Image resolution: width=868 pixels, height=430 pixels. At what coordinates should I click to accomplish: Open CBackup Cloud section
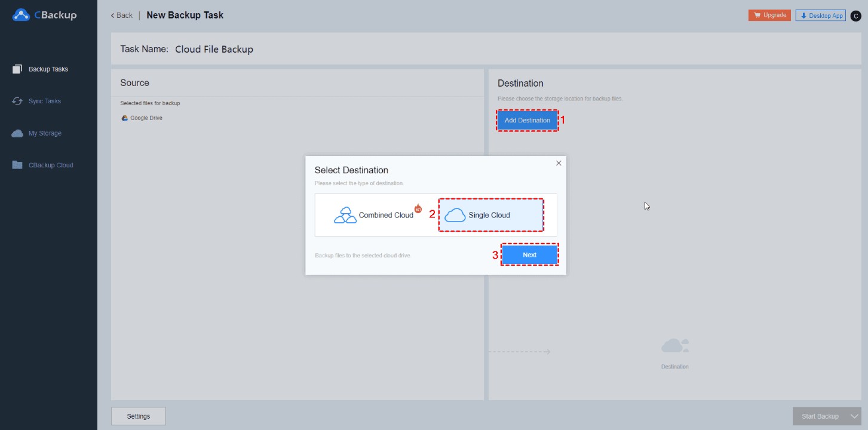[x=51, y=165]
